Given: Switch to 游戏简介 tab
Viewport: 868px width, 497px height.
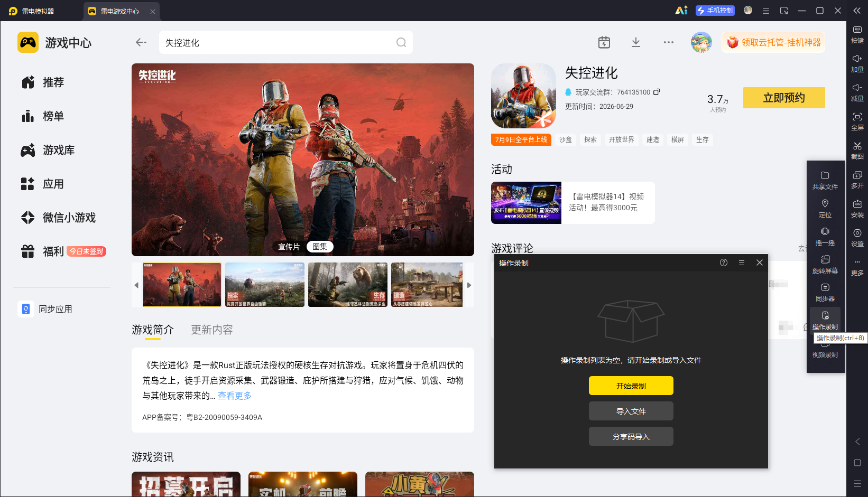Looking at the screenshot, I should [x=153, y=330].
